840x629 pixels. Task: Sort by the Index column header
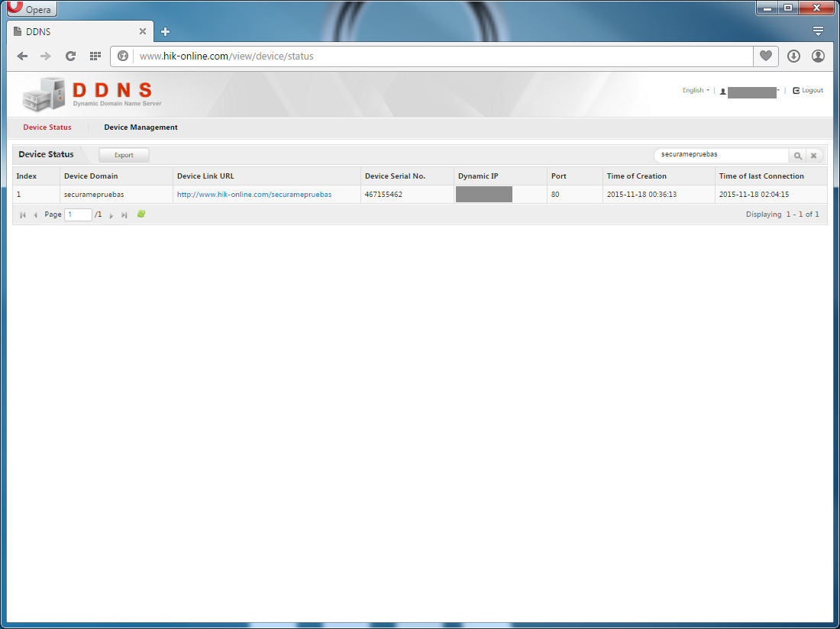point(36,176)
